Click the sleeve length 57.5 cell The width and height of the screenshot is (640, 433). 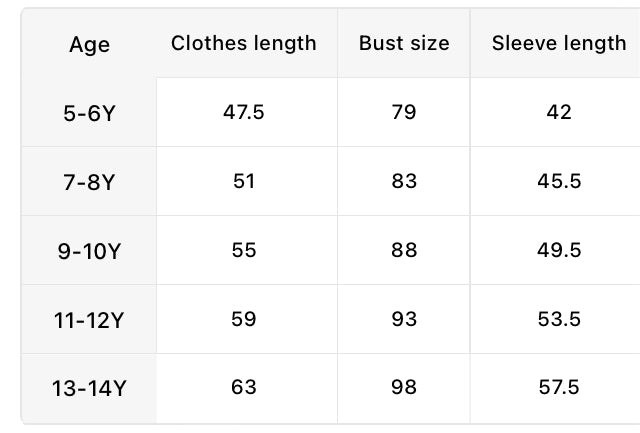pos(559,387)
